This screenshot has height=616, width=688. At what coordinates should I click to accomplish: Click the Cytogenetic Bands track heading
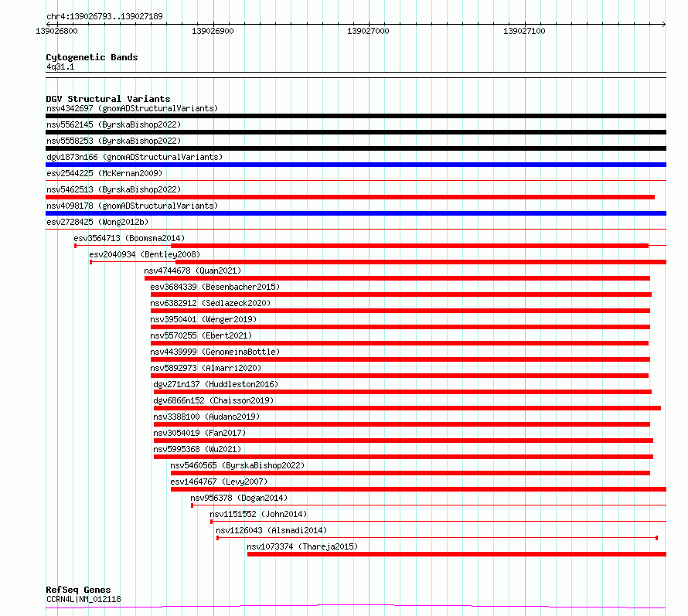(x=92, y=57)
